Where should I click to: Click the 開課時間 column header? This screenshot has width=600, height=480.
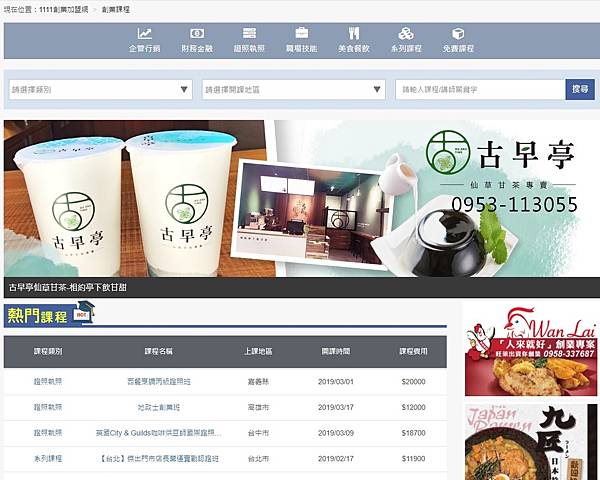point(336,351)
